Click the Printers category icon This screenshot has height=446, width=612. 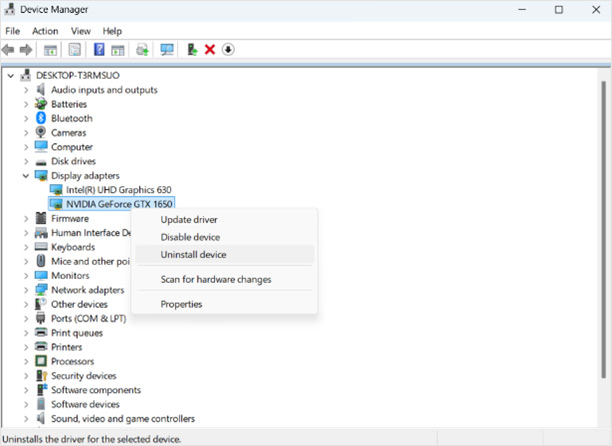pos(41,346)
